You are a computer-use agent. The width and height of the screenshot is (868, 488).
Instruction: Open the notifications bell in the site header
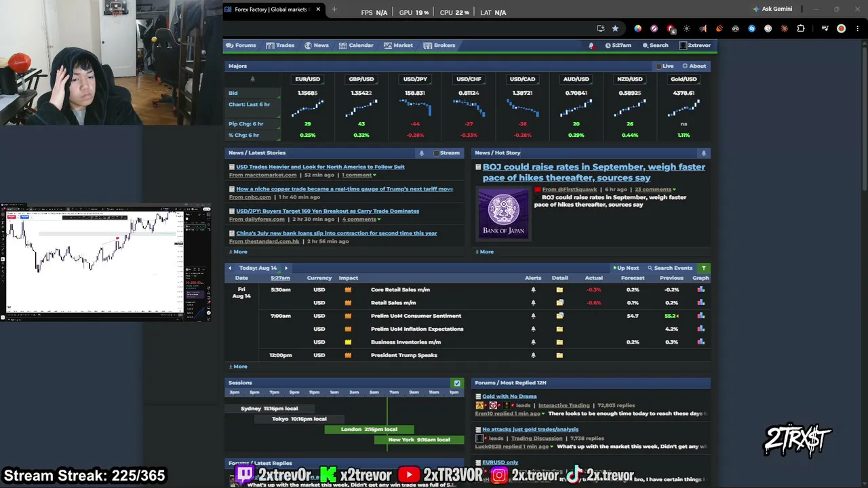pos(591,45)
